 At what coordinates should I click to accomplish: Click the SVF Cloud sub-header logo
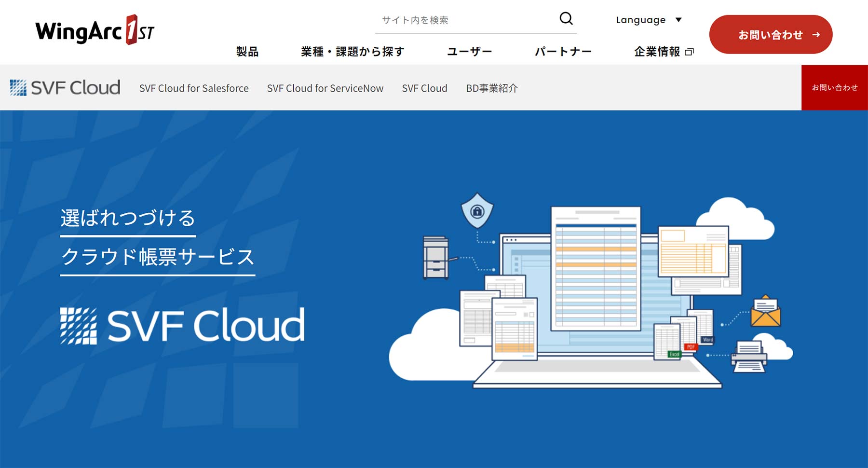point(65,88)
